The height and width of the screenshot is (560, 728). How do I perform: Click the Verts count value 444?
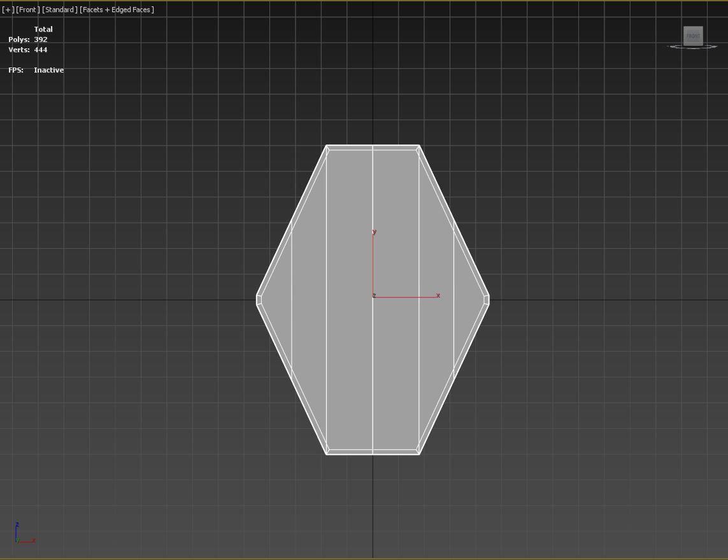click(x=41, y=50)
